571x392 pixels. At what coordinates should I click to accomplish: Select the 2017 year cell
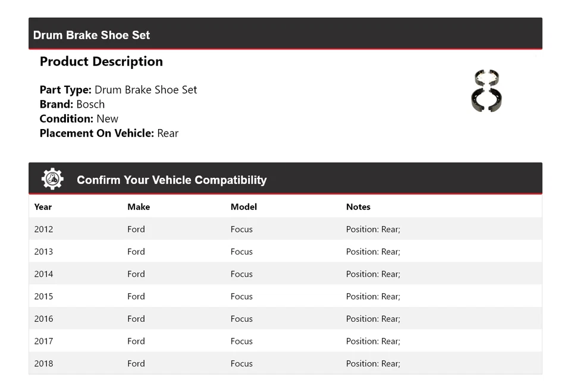coord(43,341)
